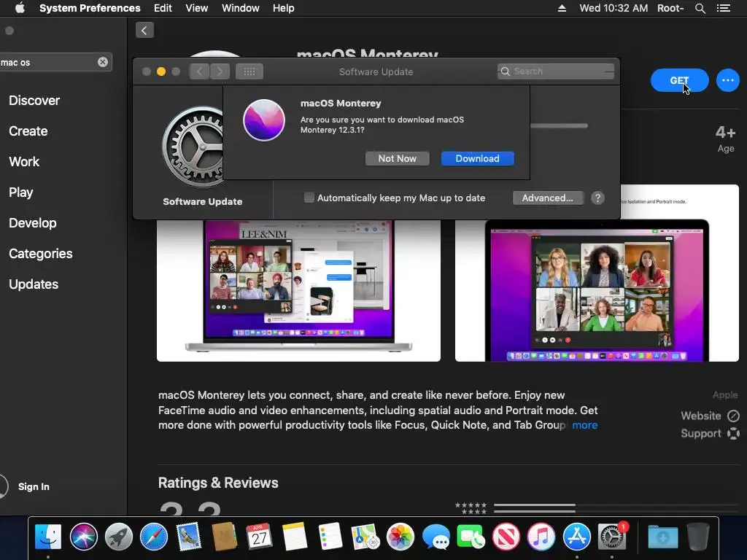Open Downloads folder in Dock
Screen dimensions: 747x560
click(662, 536)
